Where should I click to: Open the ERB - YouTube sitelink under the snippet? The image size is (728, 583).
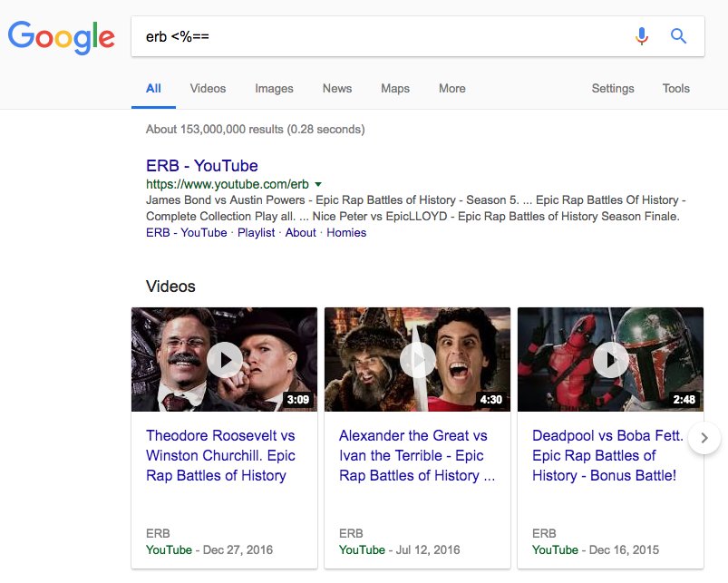click(x=186, y=232)
